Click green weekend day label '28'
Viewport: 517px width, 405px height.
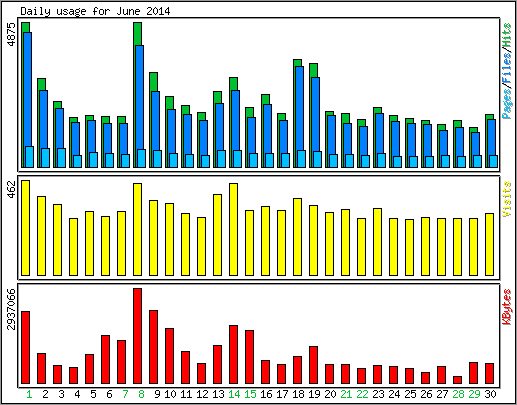coord(458,394)
